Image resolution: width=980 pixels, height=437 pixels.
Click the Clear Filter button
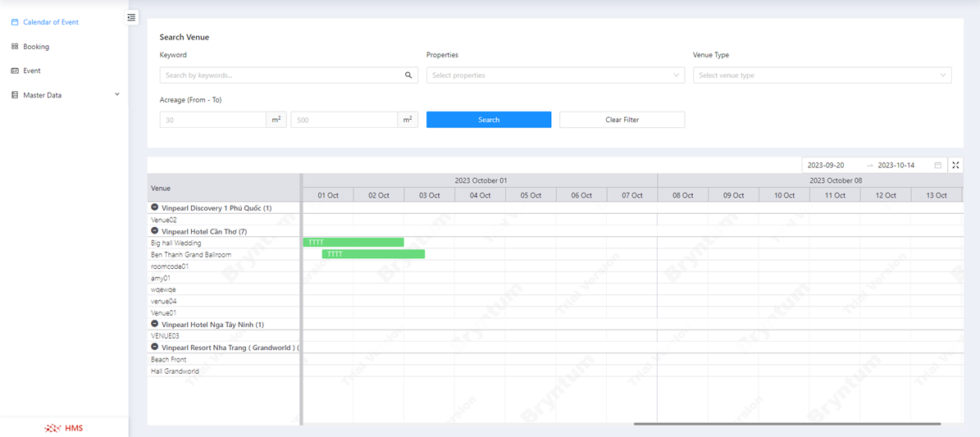tap(622, 120)
